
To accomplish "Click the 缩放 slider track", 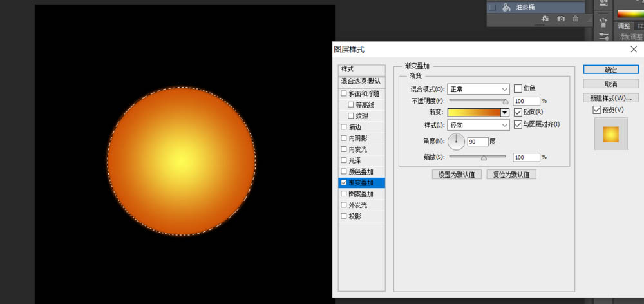I will (x=478, y=156).
